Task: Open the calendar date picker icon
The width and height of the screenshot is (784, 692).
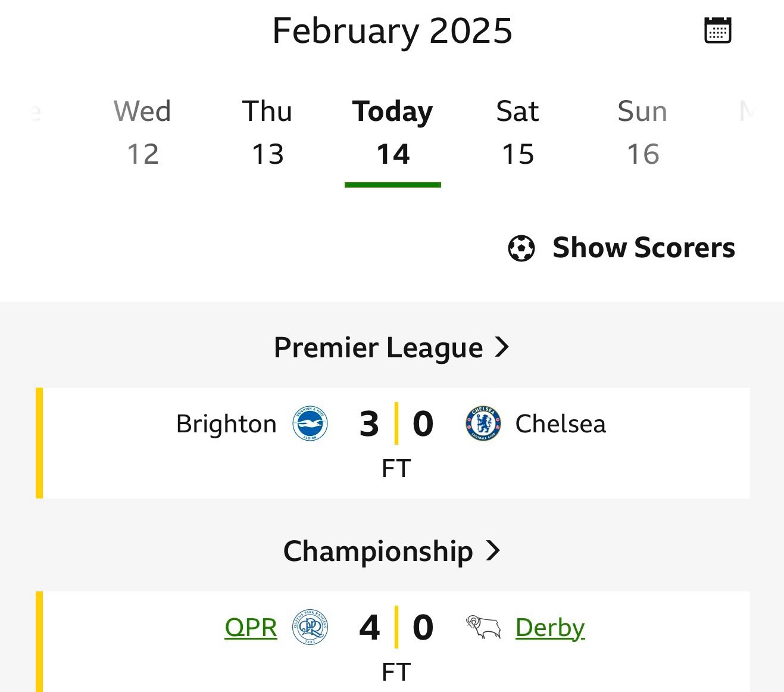Action: click(x=718, y=30)
